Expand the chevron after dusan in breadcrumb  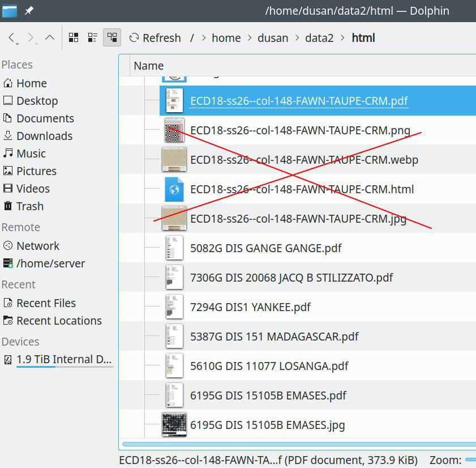[x=297, y=38]
